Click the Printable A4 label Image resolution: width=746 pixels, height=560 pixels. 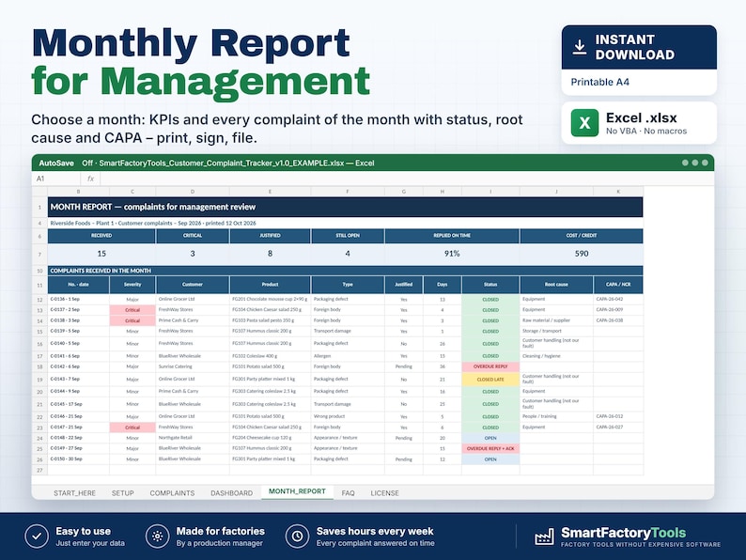600,82
